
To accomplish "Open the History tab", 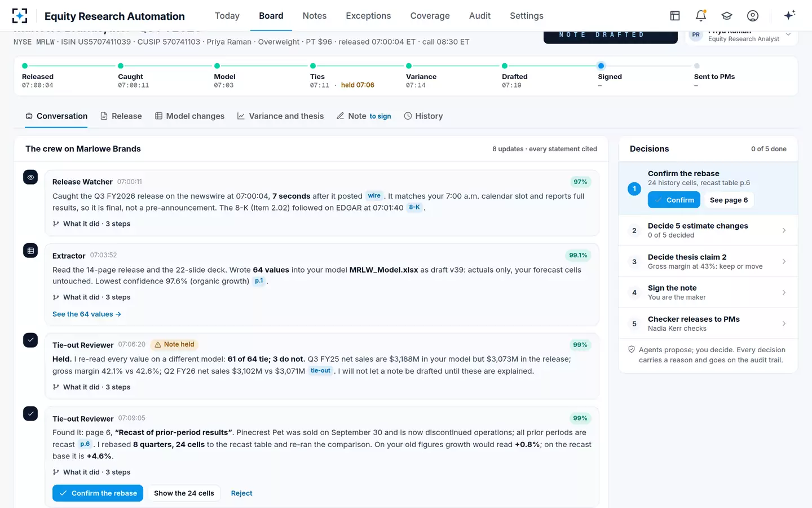I will click(423, 116).
